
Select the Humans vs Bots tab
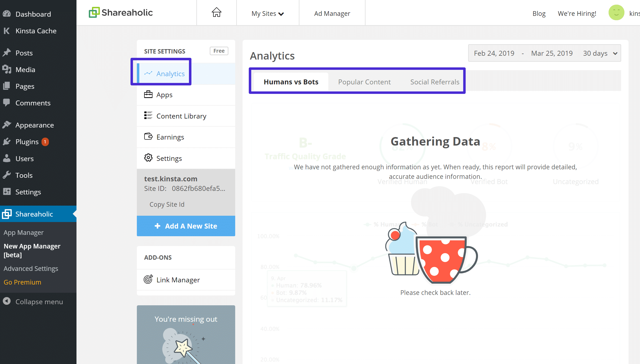click(x=291, y=82)
